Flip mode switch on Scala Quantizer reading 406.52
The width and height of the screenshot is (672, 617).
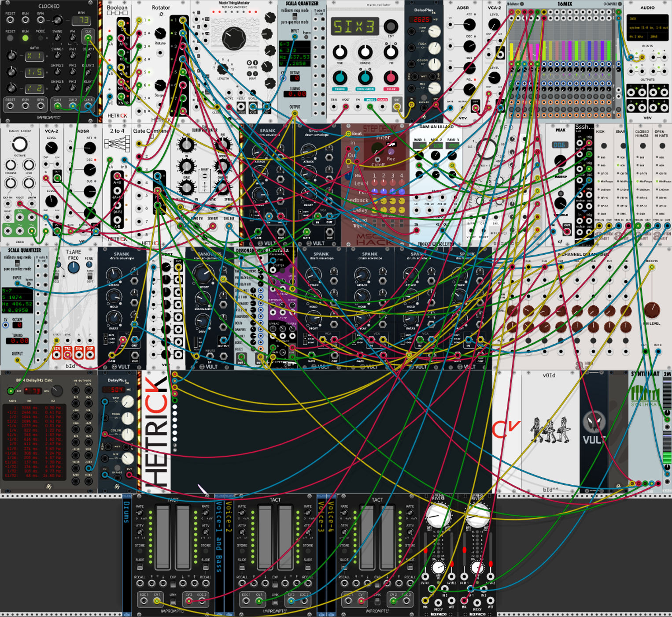17,263
